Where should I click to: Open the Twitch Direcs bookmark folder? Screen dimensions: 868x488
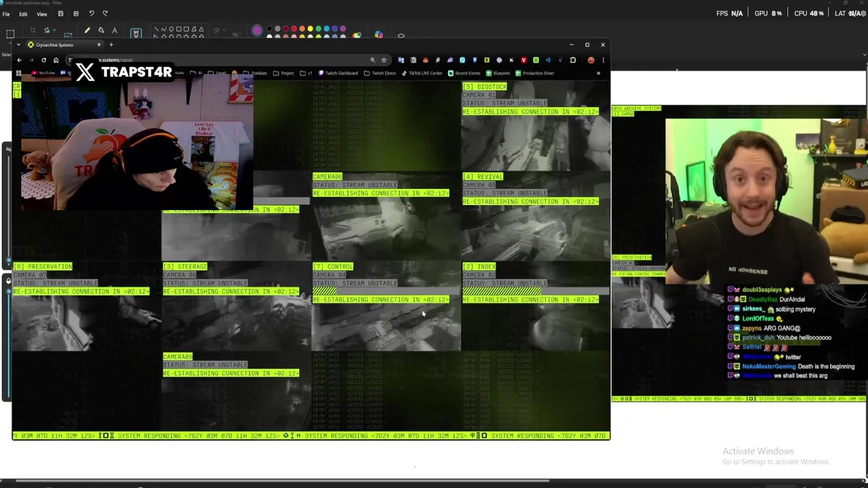[x=379, y=73]
